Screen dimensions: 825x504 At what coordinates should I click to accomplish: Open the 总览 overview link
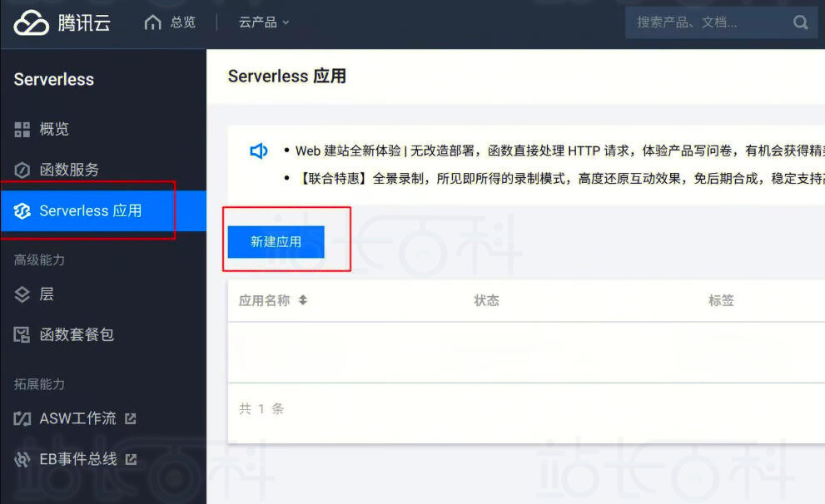coord(182,22)
